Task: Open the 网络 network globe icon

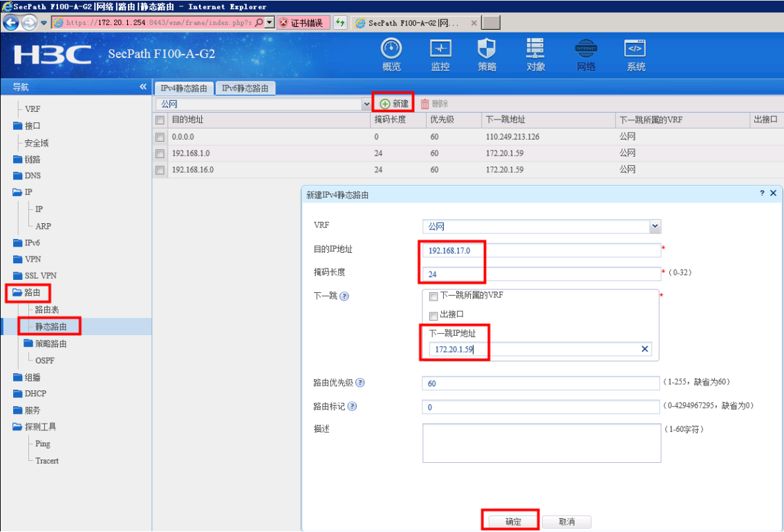Action: [x=586, y=55]
